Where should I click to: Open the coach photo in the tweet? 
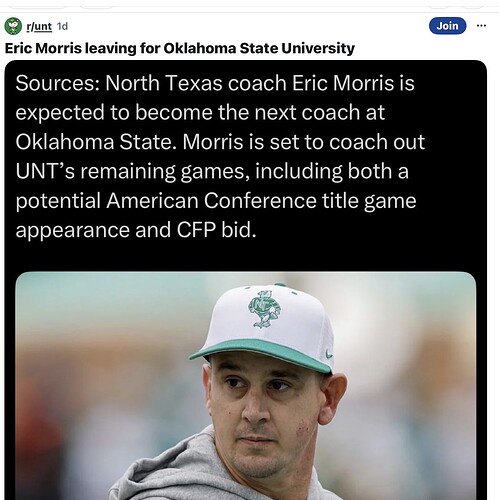[246, 386]
